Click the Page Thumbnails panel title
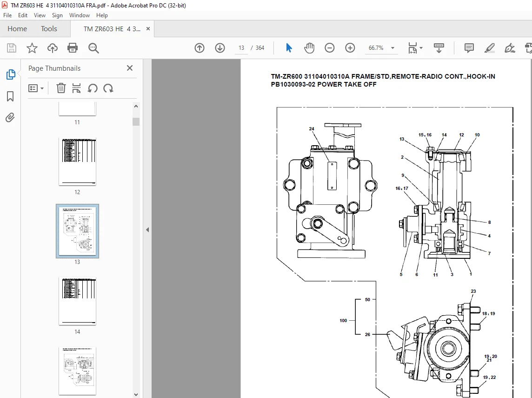The image size is (532, 398). tap(54, 68)
